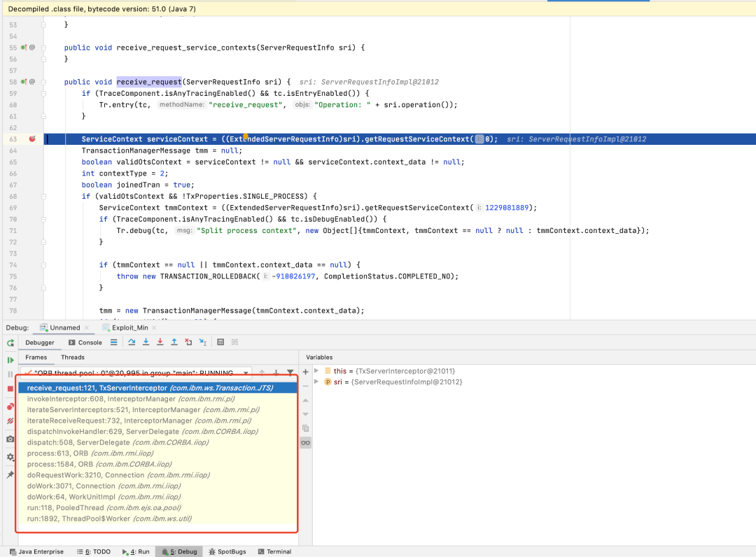
Task: Toggle Mute Breakpoints in debug sidebar
Action: pos(10,421)
